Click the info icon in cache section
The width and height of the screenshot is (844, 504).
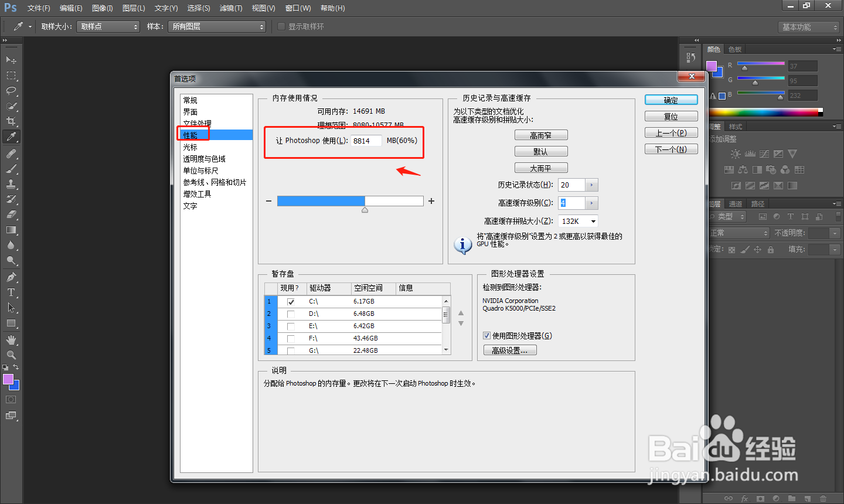[463, 245]
